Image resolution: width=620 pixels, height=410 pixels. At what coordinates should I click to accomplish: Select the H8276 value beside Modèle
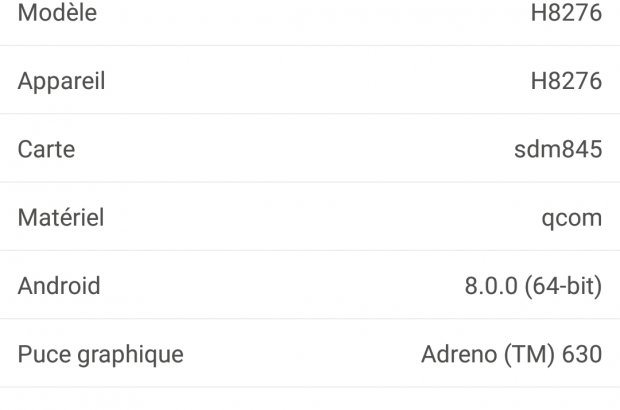pos(566,15)
